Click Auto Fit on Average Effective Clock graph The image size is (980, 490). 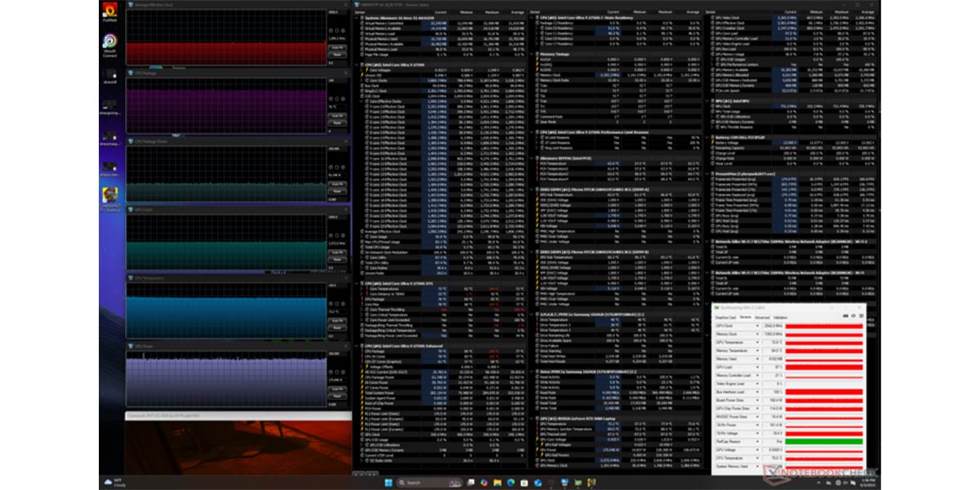[336, 48]
